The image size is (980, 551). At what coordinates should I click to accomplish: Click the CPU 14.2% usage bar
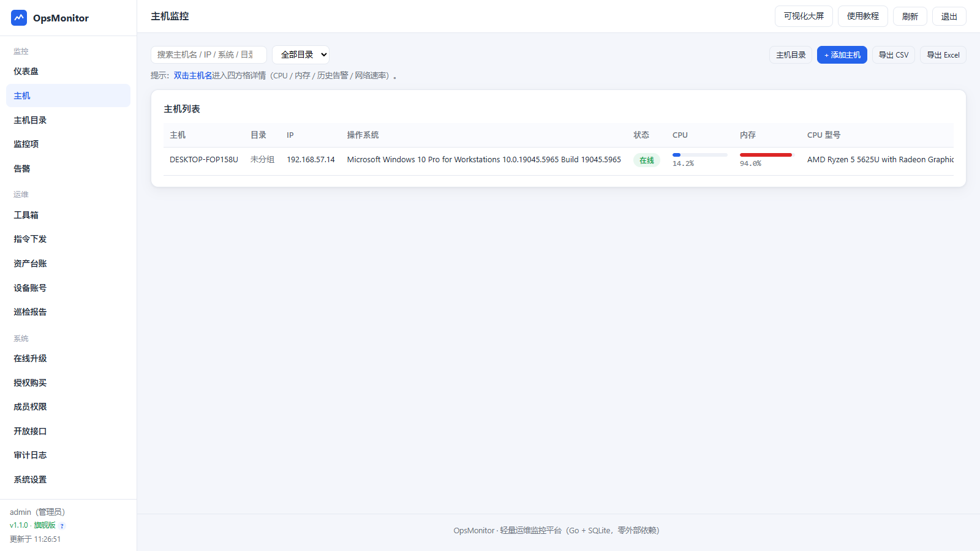pos(700,155)
